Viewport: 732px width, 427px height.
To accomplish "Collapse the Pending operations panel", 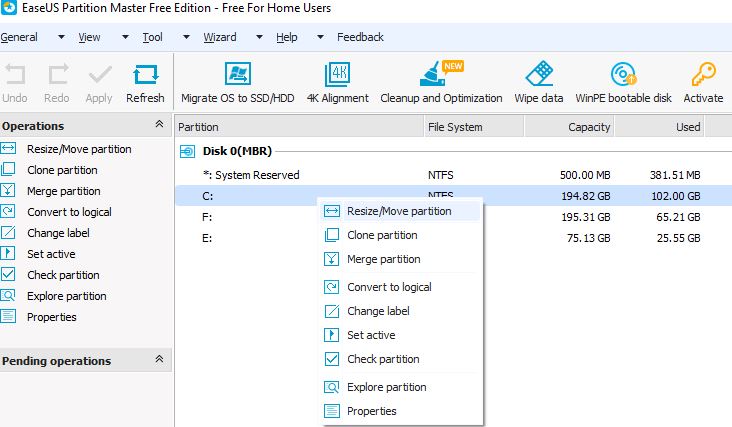I will (159, 359).
